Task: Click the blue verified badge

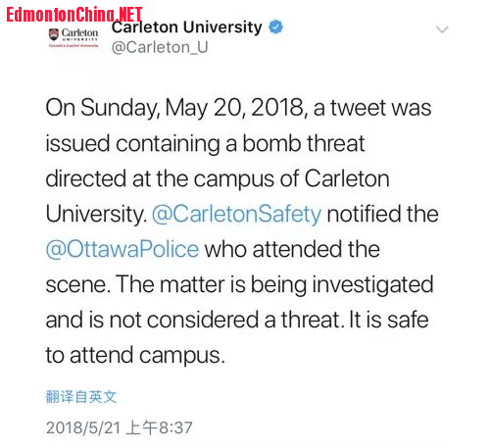Action: pos(275,27)
